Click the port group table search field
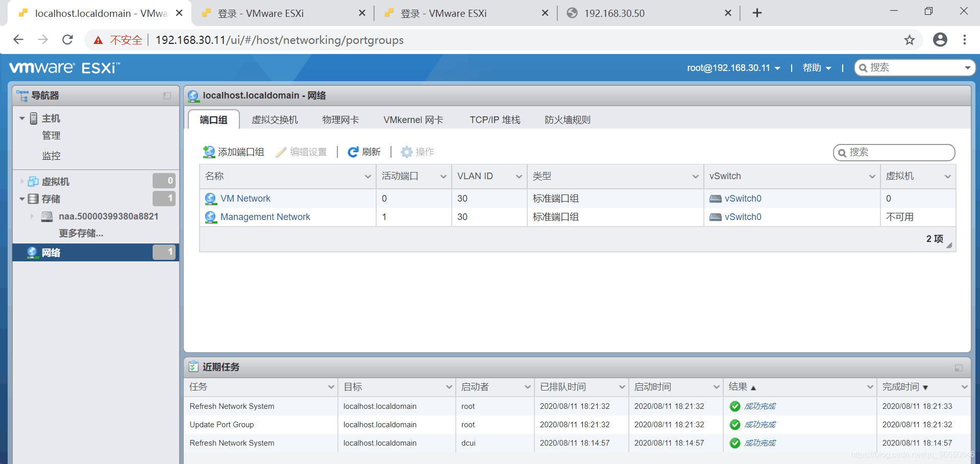Screen dimensions: 980x464 [x=894, y=152]
